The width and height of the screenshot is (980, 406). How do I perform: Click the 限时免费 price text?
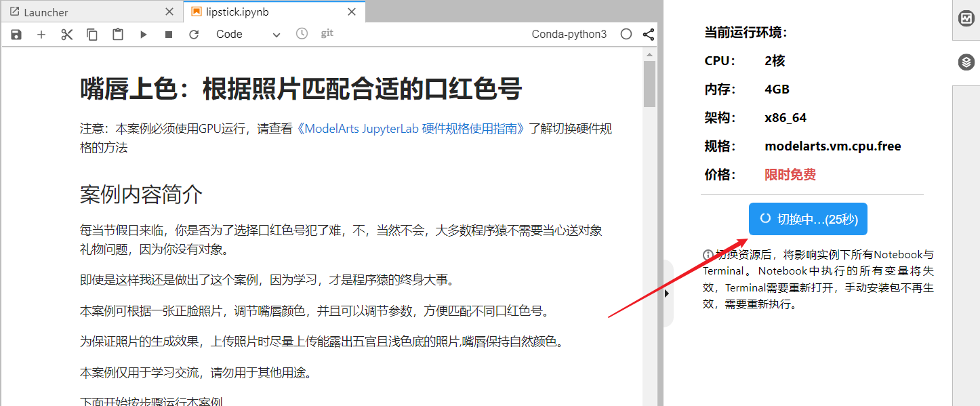tap(790, 175)
